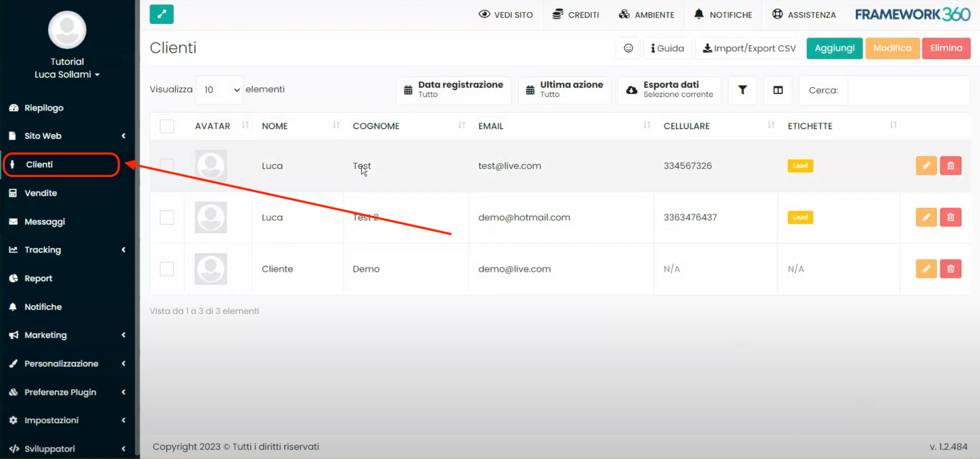Click the Aggiungi button

pos(834,48)
